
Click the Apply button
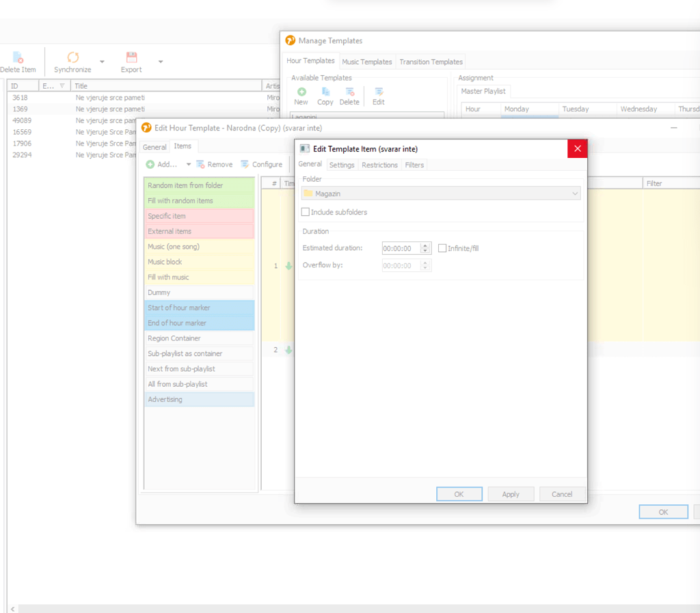[x=511, y=493]
